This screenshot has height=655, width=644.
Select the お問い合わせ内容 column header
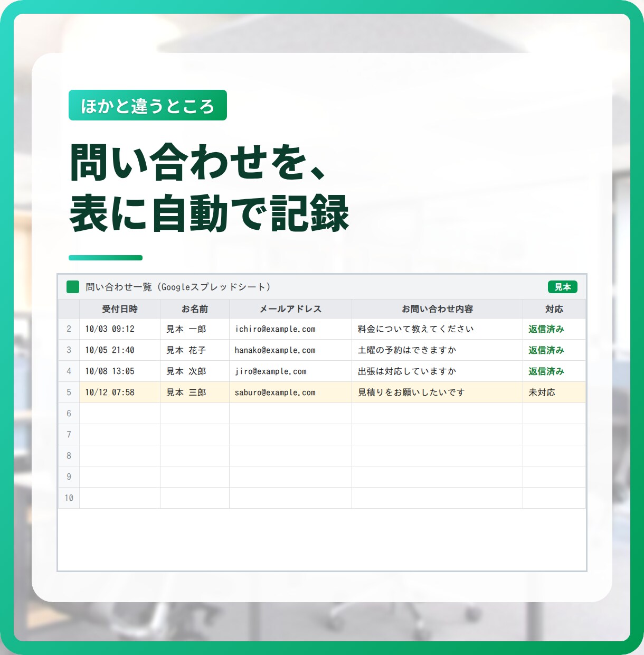[x=438, y=309]
